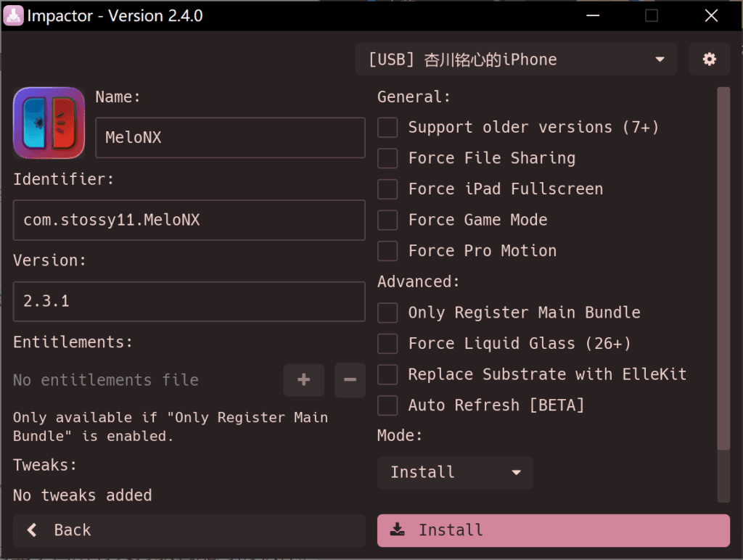Enable Auto Refresh [BETA]

(x=387, y=405)
